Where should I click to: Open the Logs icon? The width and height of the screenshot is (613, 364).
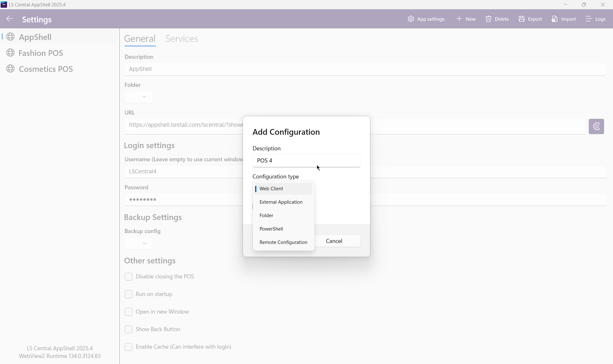pyautogui.click(x=589, y=19)
